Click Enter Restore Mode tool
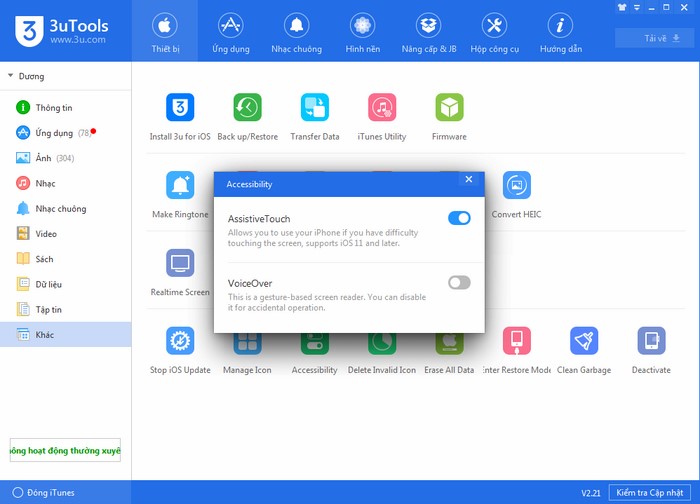 click(x=517, y=341)
